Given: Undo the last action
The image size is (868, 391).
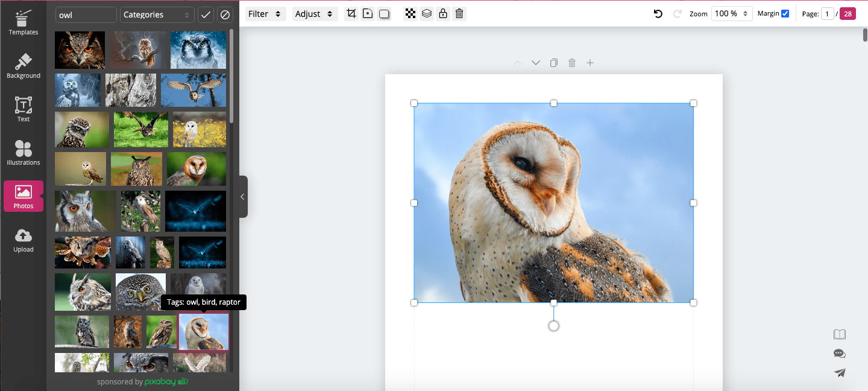Looking at the screenshot, I should point(658,13).
